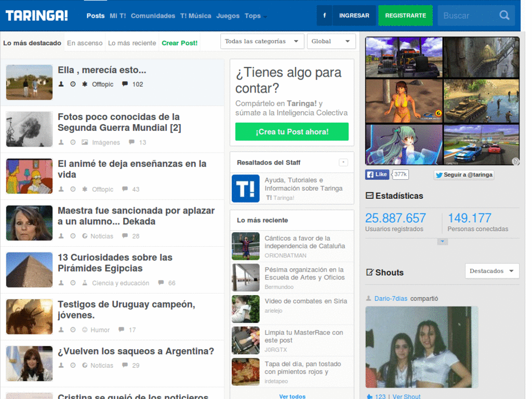The height and width of the screenshot is (399, 532).
Task: Open the Todas las categorías dropdown
Action: (262, 41)
